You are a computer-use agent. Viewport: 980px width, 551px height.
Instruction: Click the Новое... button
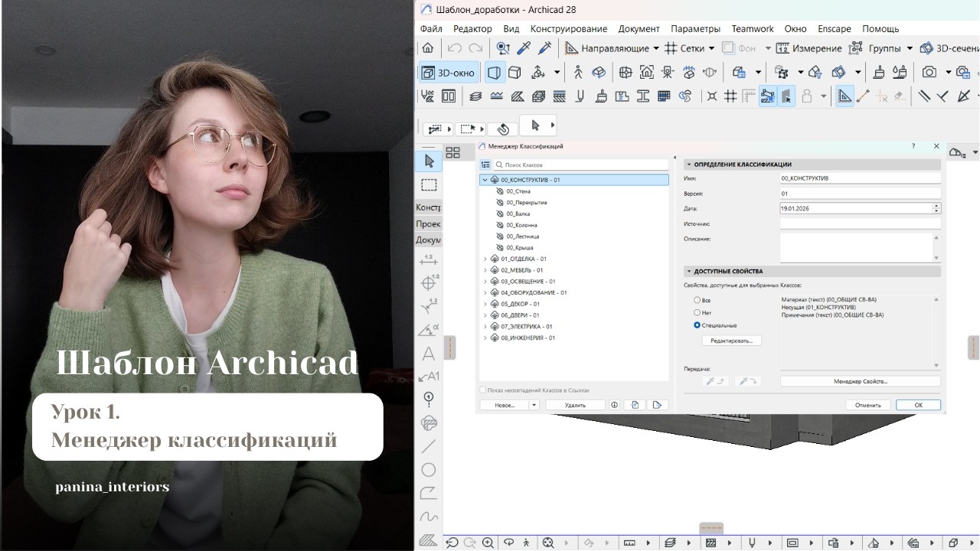505,405
